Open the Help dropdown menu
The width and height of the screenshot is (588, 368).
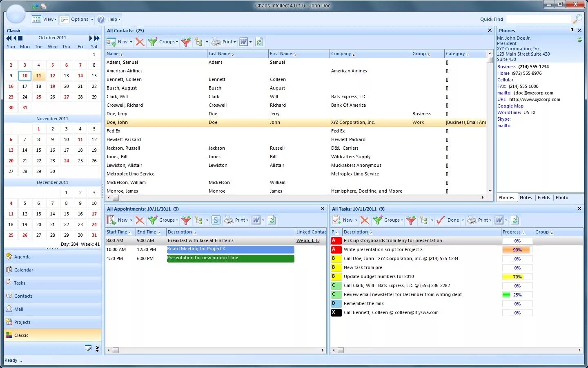tap(109, 19)
